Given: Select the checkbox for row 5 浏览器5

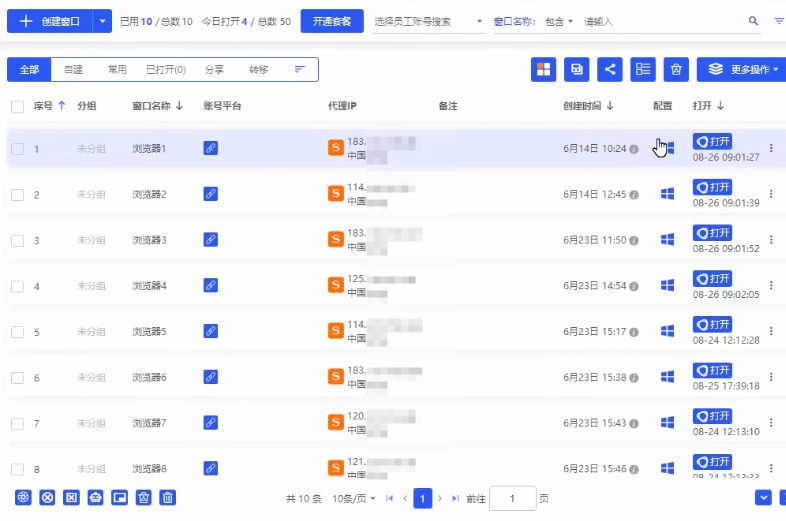Looking at the screenshot, I should pyautogui.click(x=17, y=332).
